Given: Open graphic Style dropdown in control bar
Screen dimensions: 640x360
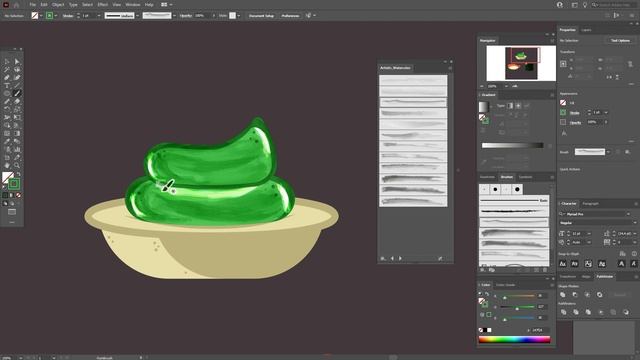Looking at the screenshot, I should (x=239, y=16).
